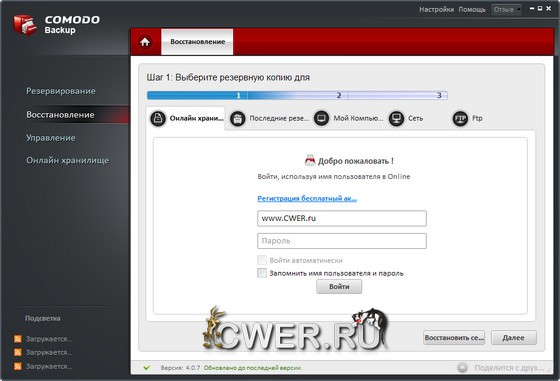
Task: Select the Восстановление top tab
Action: (x=197, y=42)
